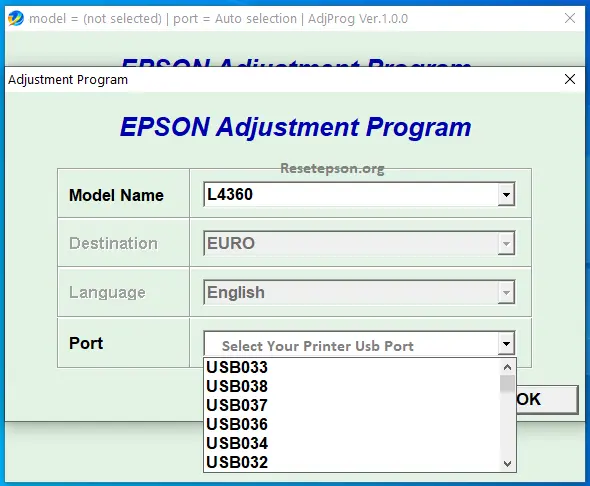Viewport: 590px width, 486px height.
Task: Click the port list scroll down arrow
Action: point(507,463)
